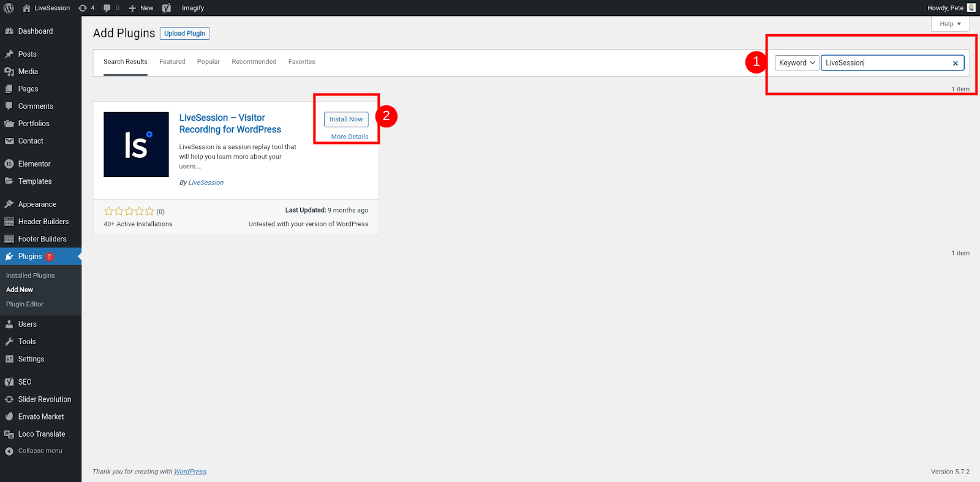Click the "40+ Active Installations" text
Image resolution: width=980 pixels, height=482 pixels.
pos(138,224)
